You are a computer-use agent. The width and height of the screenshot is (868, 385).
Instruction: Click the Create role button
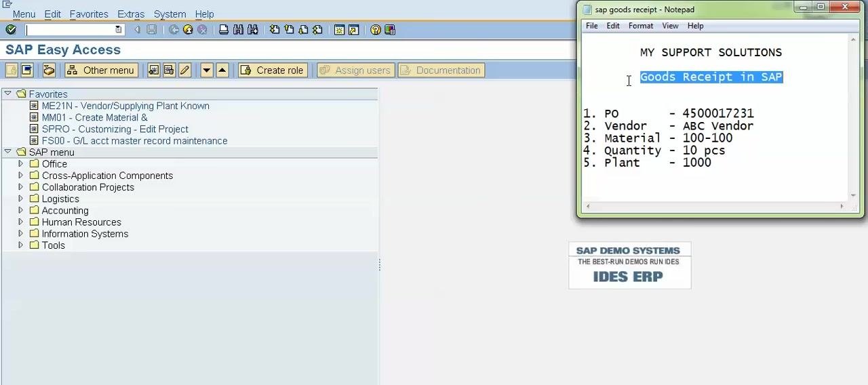[272, 70]
